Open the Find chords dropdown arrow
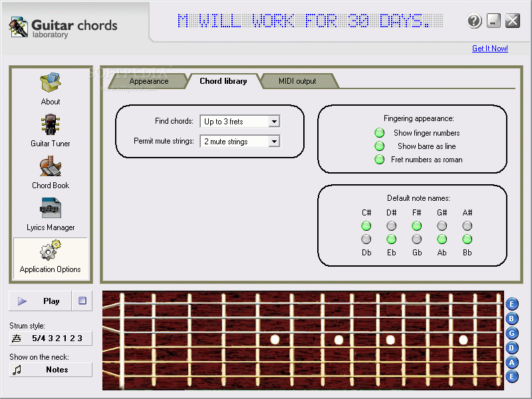 tap(274, 121)
